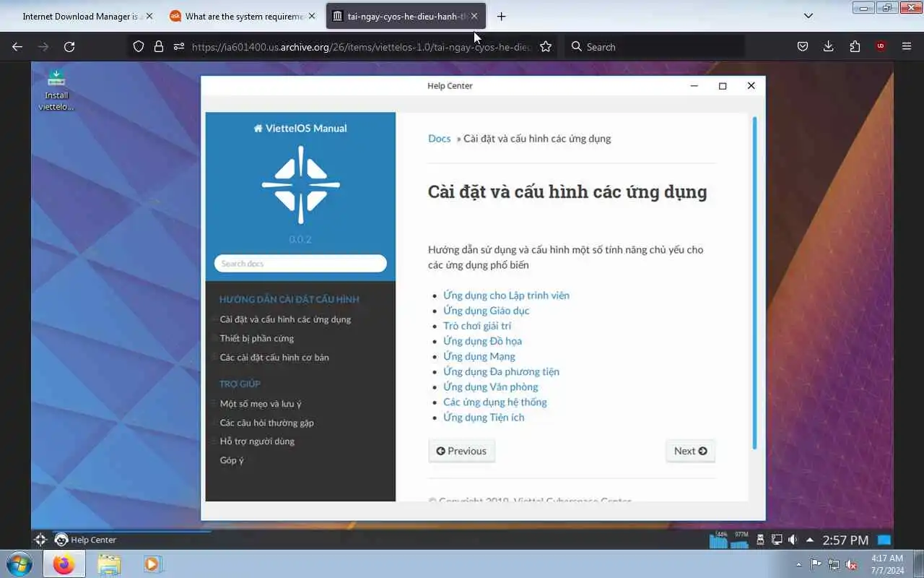Open 'Các câu hỏi thường gặp' sidebar item
924x578 pixels.
coord(266,423)
